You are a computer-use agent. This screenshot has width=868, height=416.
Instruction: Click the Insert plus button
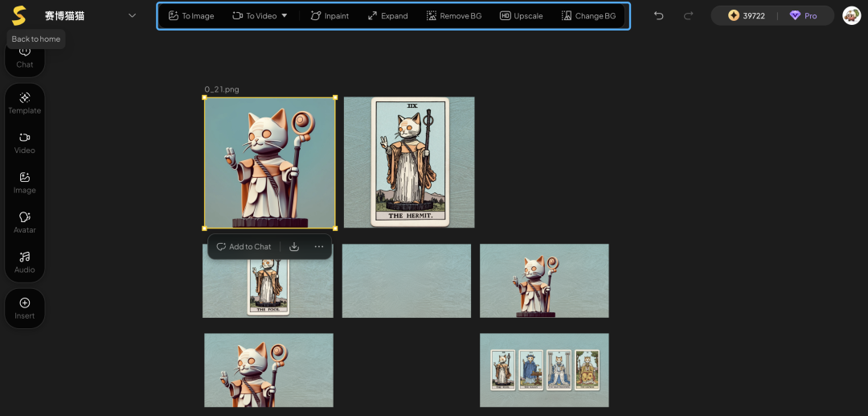[24, 308]
